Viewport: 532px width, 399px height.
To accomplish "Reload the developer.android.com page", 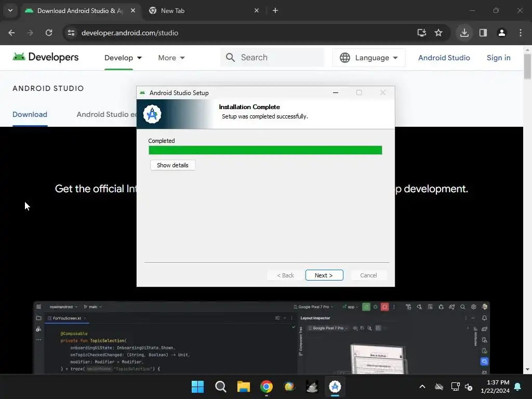I will [49, 33].
